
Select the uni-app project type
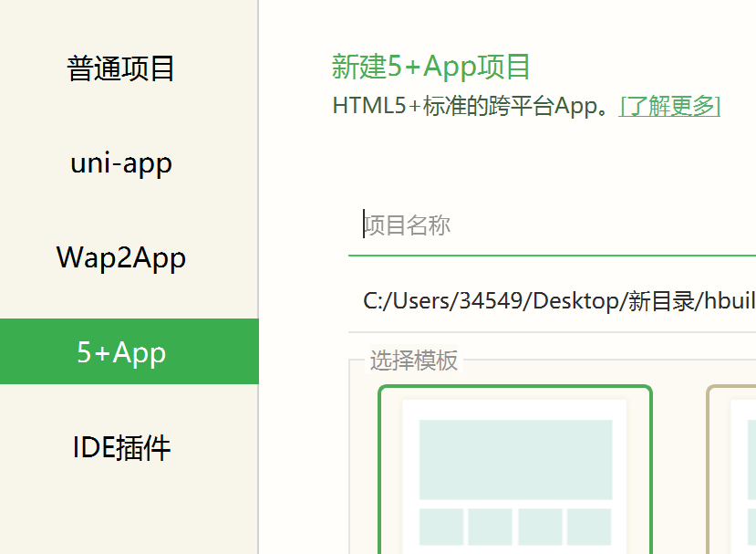(x=119, y=162)
